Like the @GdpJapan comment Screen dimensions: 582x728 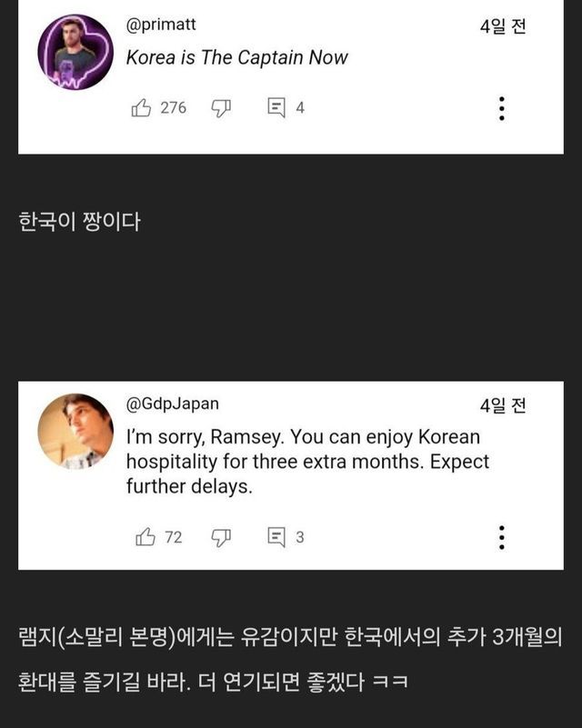coord(145,537)
